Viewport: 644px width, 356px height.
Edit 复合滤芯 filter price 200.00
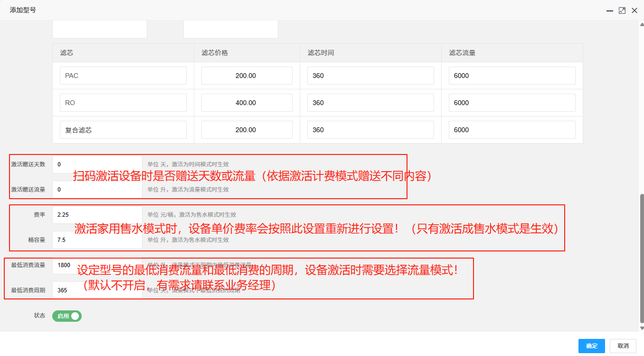tap(246, 130)
